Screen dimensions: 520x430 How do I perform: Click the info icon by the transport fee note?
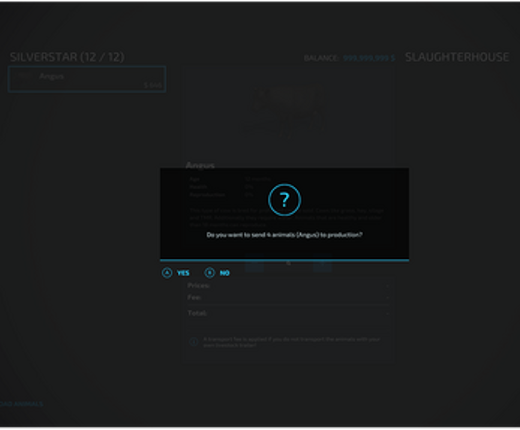(x=194, y=342)
